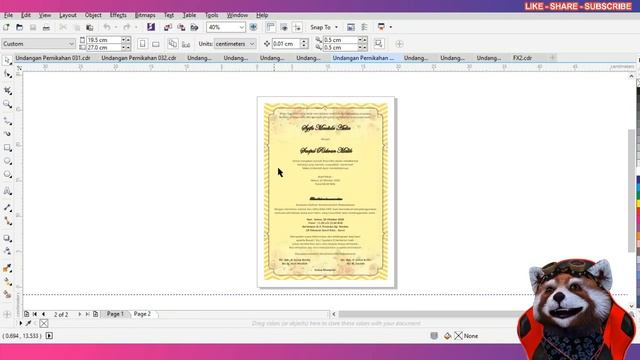Viewport: 640px width, 360px height.
Task: Select the Pick tool in the toolbox
Action: coord(7,61)
